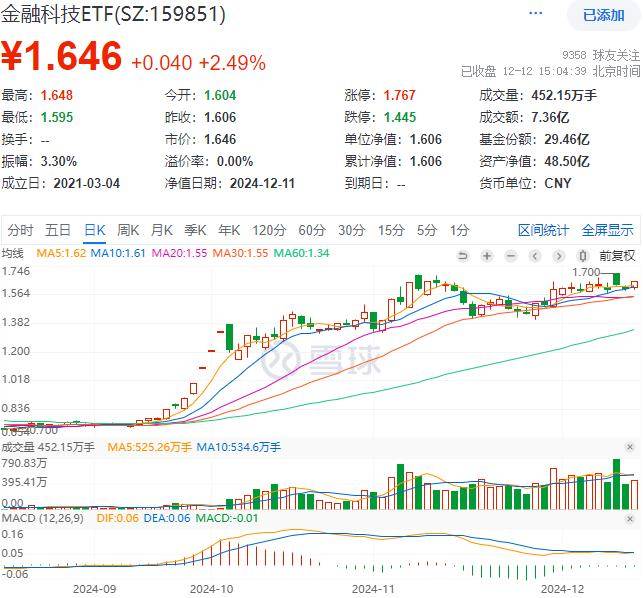Click the MA60:1.34 moving average label
Viewport: 643px width, 598px height.
(301, 253)
